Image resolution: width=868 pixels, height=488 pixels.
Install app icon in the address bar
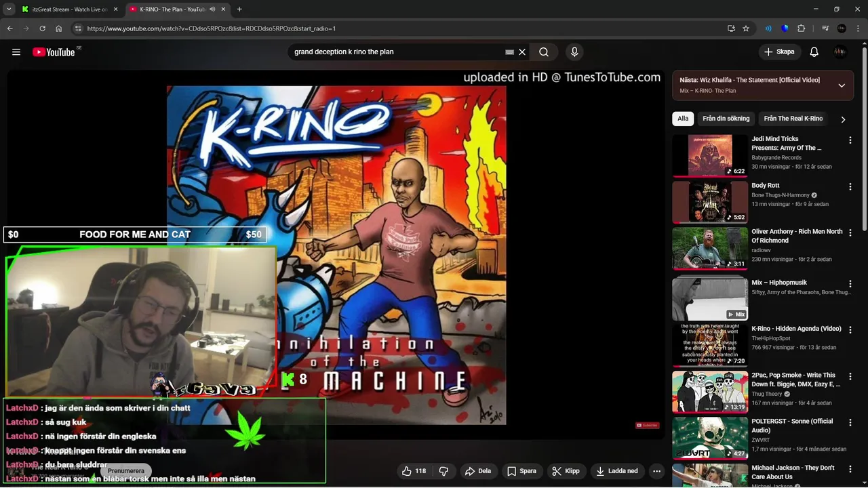pyautogui.click(x=731, y=28)
